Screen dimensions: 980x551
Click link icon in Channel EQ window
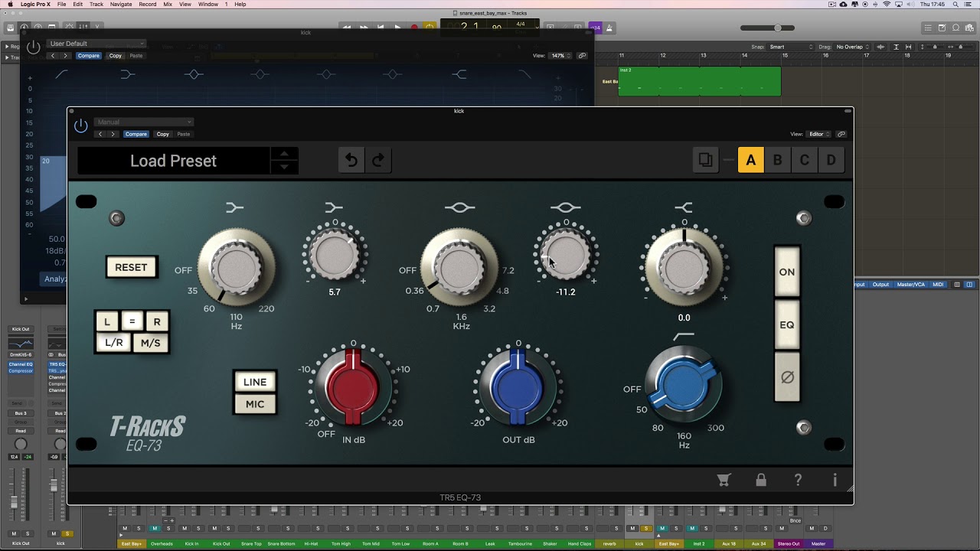(x=582, y=56)
